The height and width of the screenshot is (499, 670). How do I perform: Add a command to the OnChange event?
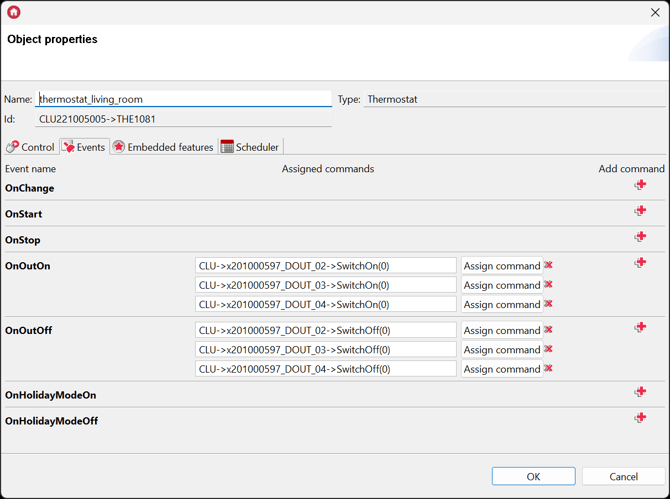pos(640,185)
